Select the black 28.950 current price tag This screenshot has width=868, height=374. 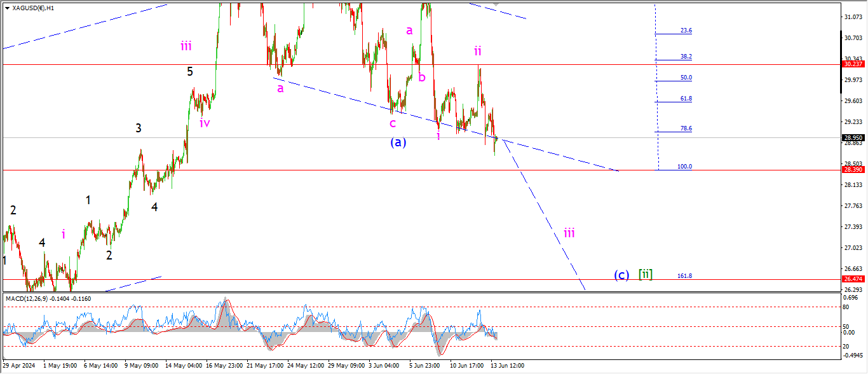(855, 137)
